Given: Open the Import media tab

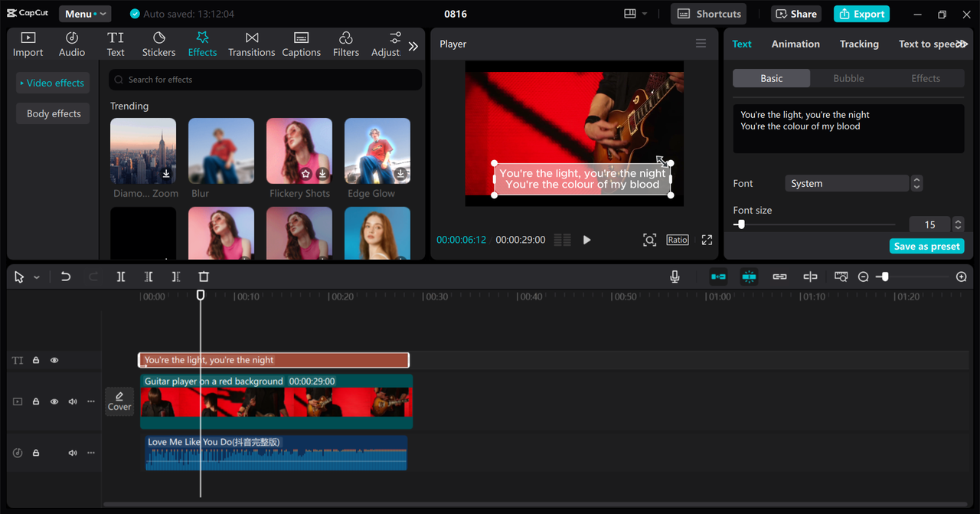Looking at the screenshot, I should coord(28,44).
